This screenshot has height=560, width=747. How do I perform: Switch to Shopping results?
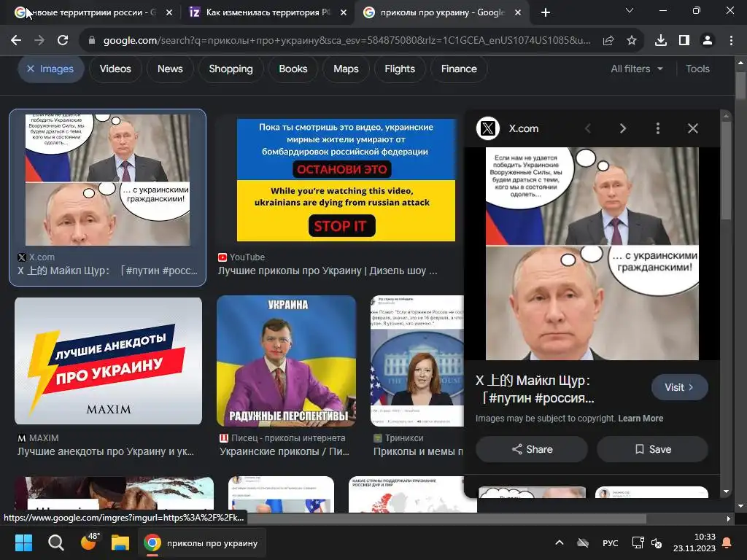231,69
